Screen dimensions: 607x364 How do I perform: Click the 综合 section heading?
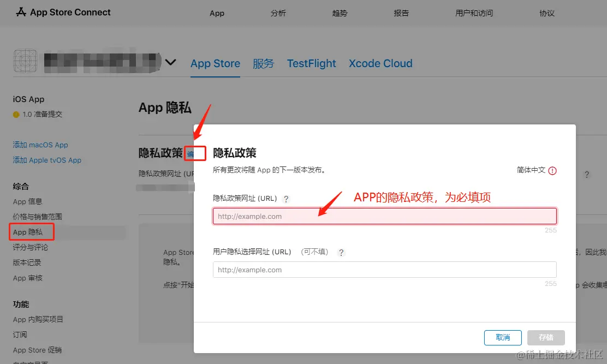(x=21, y=186)
